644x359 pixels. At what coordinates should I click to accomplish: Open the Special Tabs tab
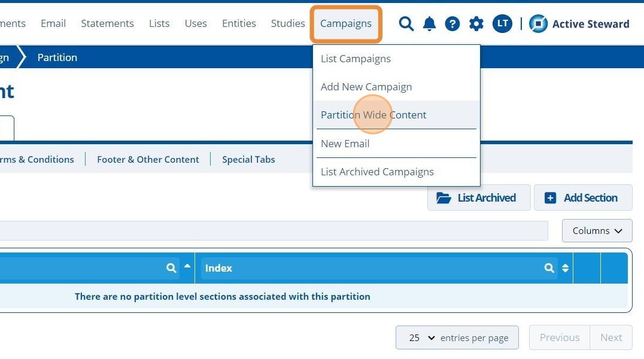(248, 160)
